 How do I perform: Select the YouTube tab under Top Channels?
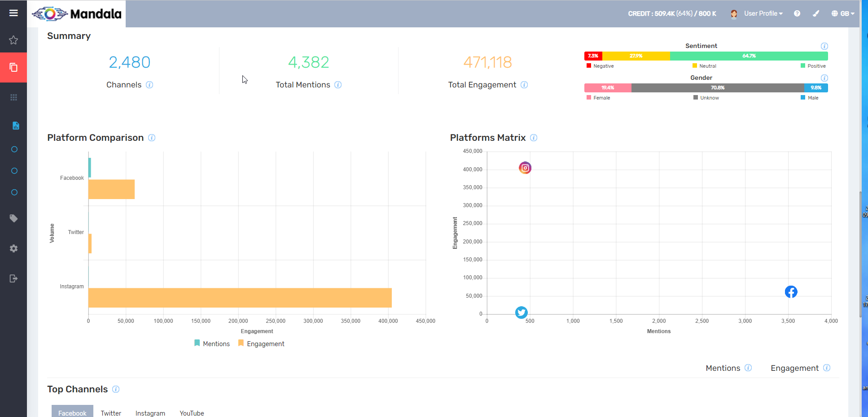(x=192, y=413)
